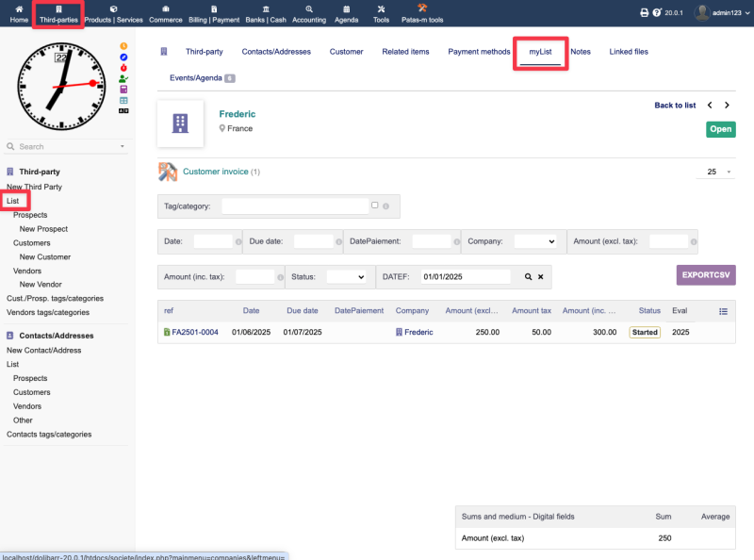
Task: Click the search magnifier next to DATEF
Action: [x=526, y=277]
